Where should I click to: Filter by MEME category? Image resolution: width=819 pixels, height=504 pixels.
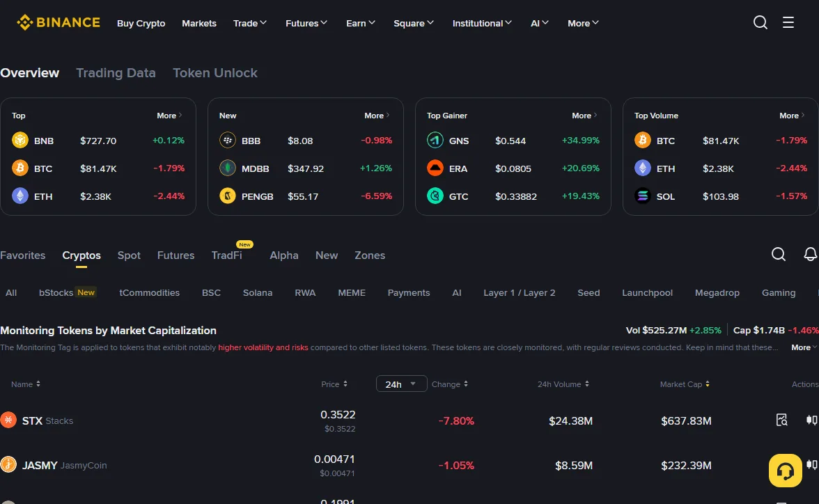[352, 292]
